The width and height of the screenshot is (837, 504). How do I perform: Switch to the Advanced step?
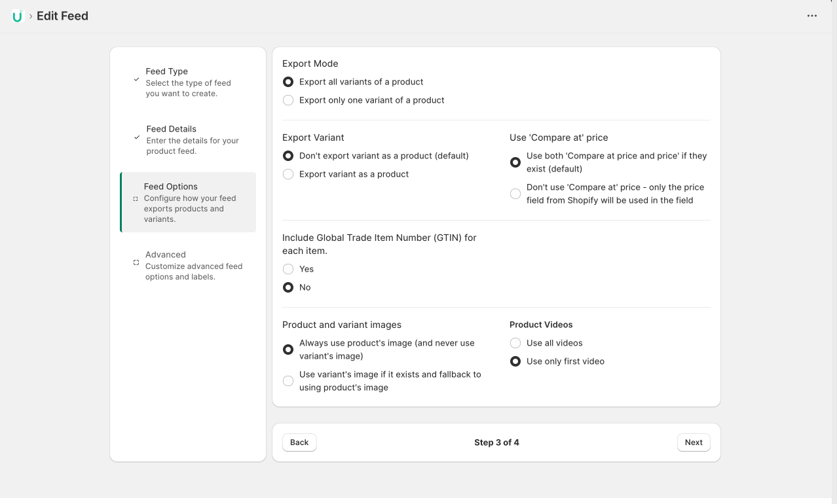(x=188, y=265)
